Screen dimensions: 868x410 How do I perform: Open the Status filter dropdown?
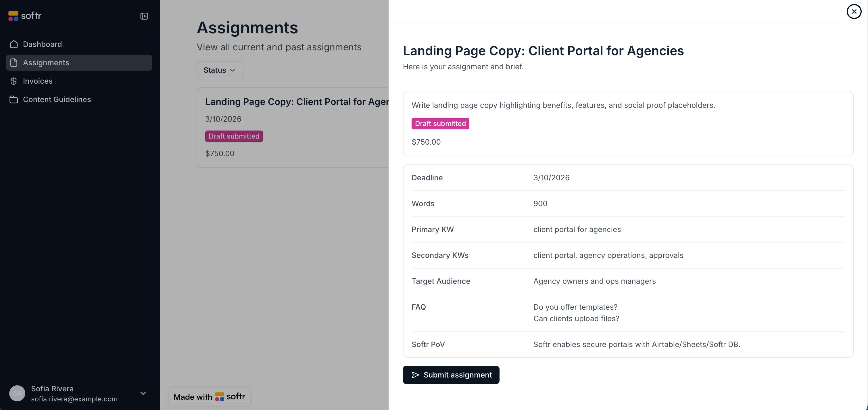(x=220, y=70)
